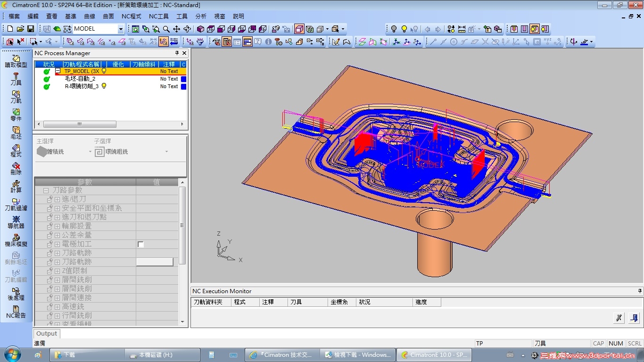Image resolution: width=644 pixels, height=362 pixels.
Task: Toggle the 電極加工 checkbox
Action: point(140,244)
